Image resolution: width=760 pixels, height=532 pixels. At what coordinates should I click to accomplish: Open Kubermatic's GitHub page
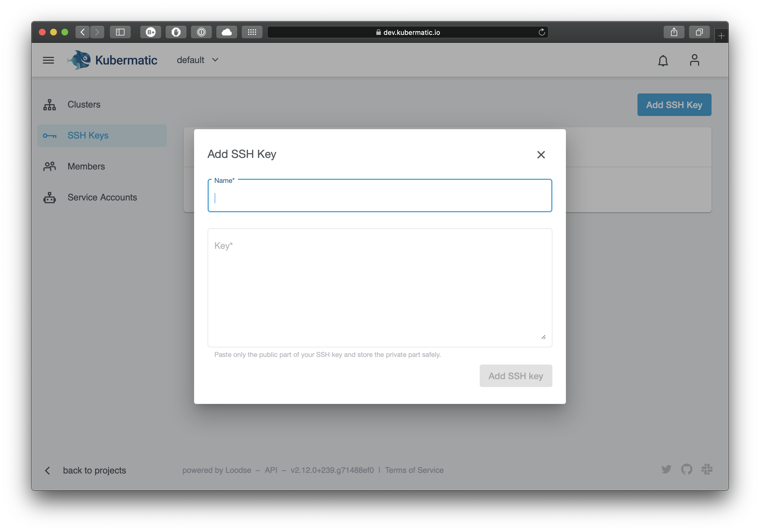pyautogui.click(x=687, y=470)
